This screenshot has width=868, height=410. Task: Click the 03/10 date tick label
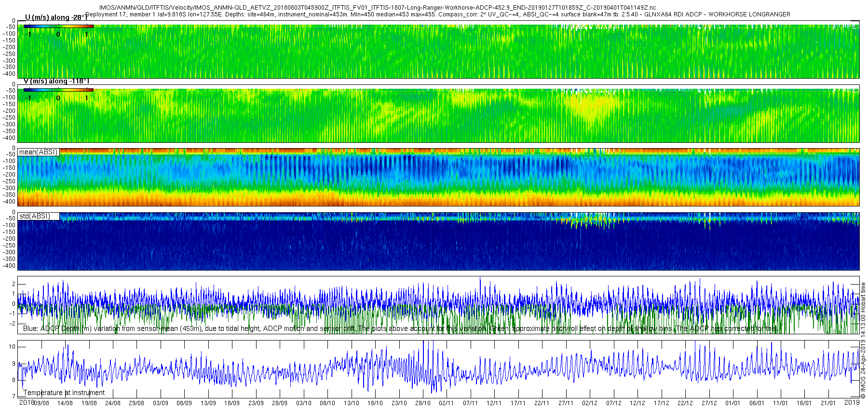(x=304, y=403)
